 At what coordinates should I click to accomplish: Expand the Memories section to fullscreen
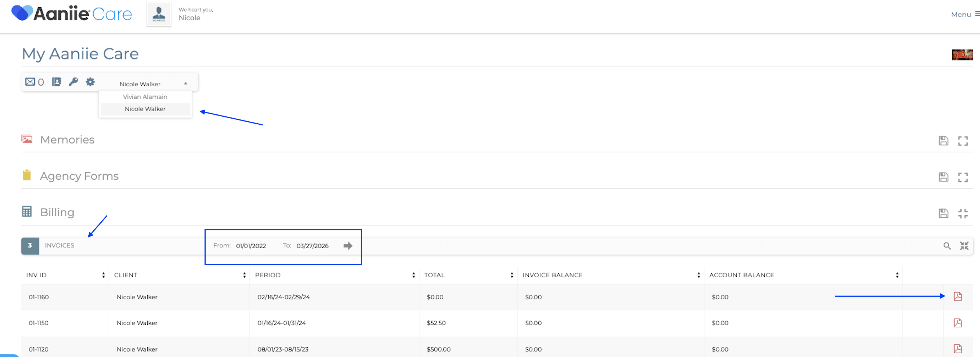point(962,141)
